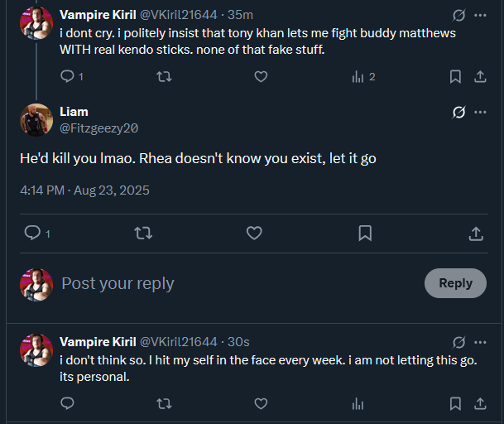Viewport: 504px width, 424px height.
Task: Open more options for the 'its personal' reply
Action: [x=480, y=342]
